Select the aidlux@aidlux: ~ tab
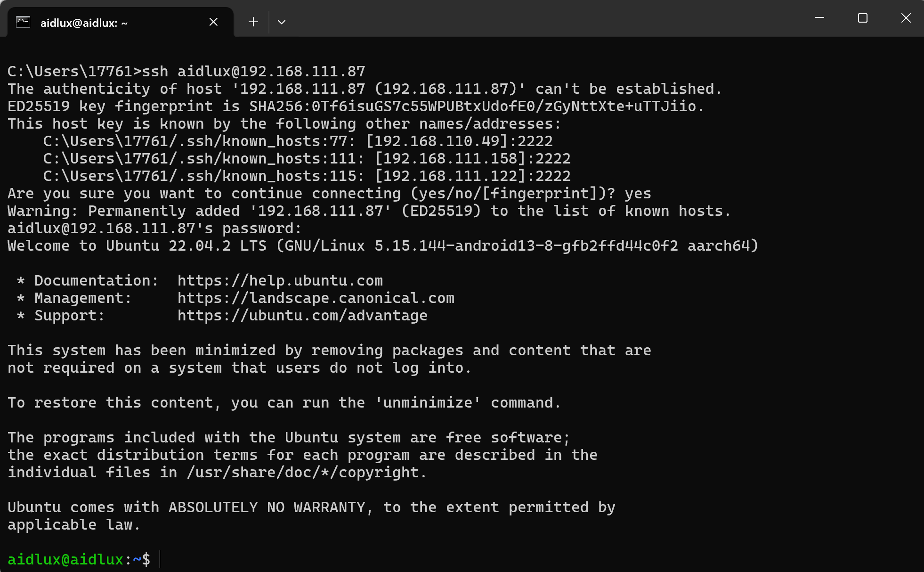This screenshot has width=924, height=572. (84, 23)
